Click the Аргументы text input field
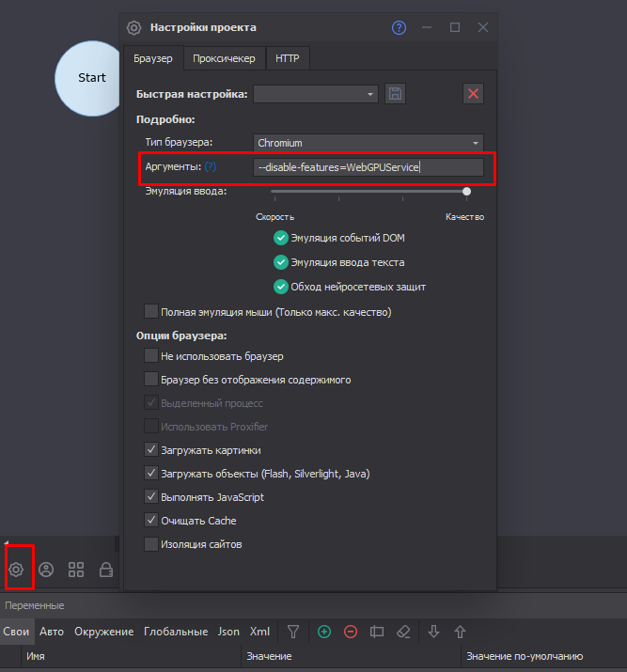 [x=368, y=167]
